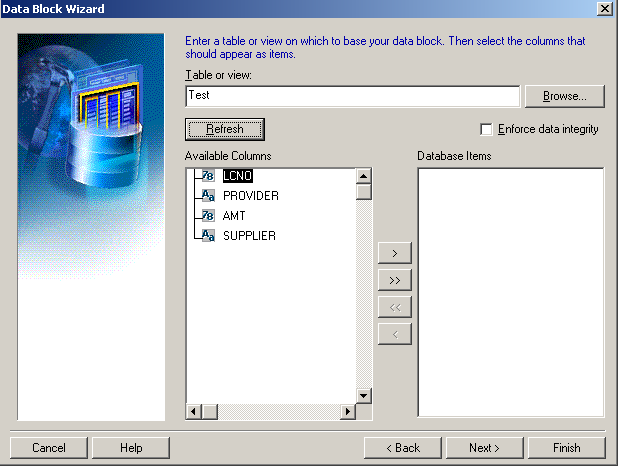Click the horizontal scroll left arrow

coord(193,412)
